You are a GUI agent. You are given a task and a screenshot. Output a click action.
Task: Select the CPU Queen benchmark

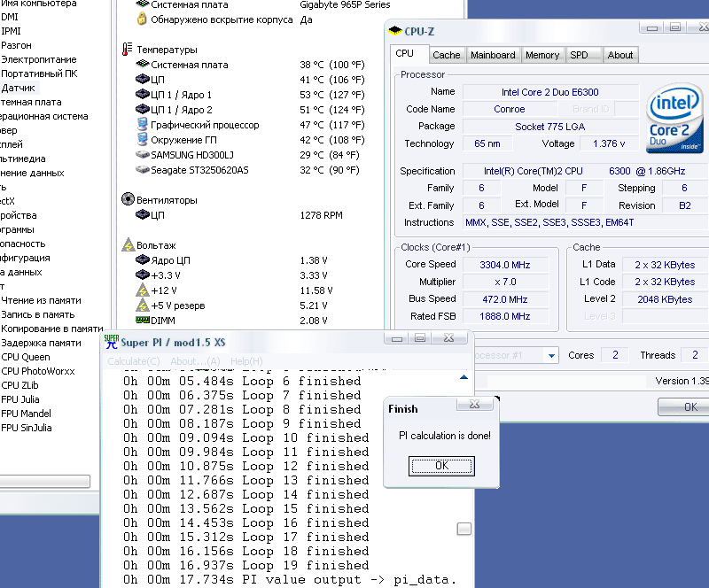coord(26,357)
